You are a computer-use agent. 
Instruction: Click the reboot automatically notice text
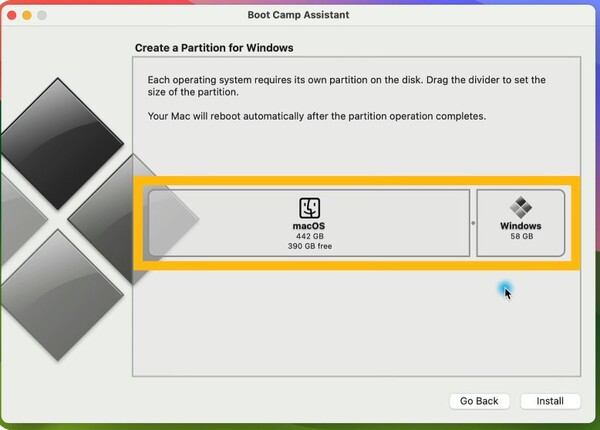click(x=317, y=116)
